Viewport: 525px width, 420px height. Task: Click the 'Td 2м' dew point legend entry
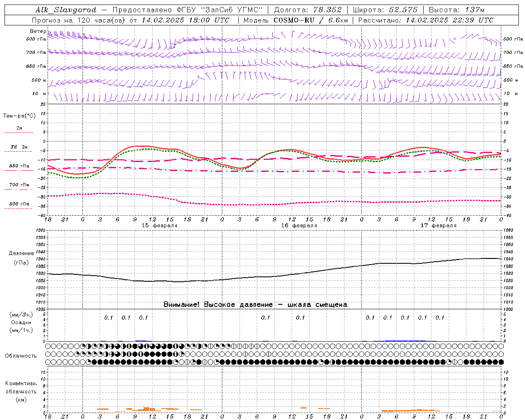[x=19, y=147]
